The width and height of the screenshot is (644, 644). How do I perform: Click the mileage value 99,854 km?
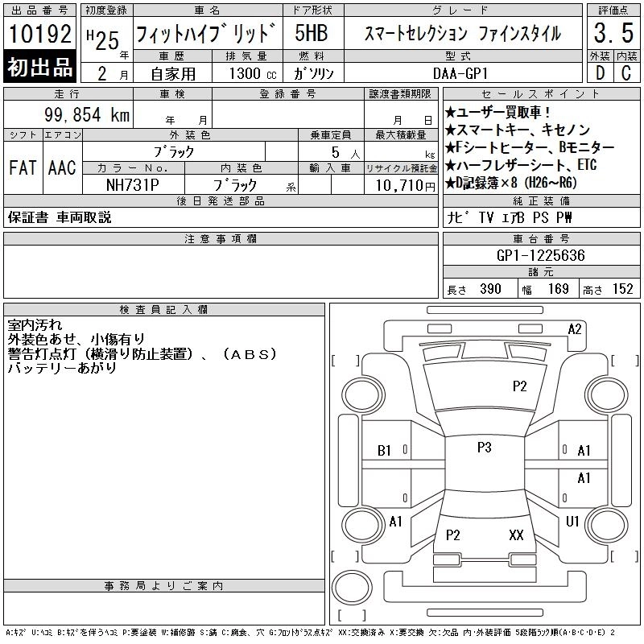[x=86, y=115]
